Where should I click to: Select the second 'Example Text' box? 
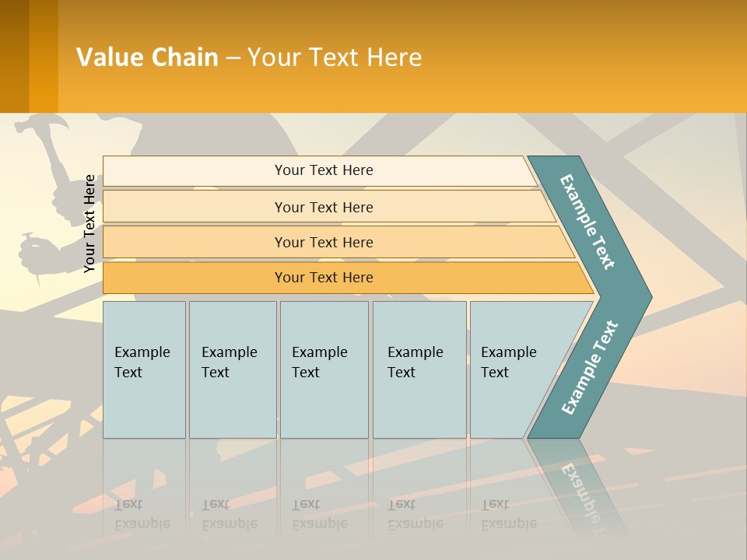(x=233, y=369)
